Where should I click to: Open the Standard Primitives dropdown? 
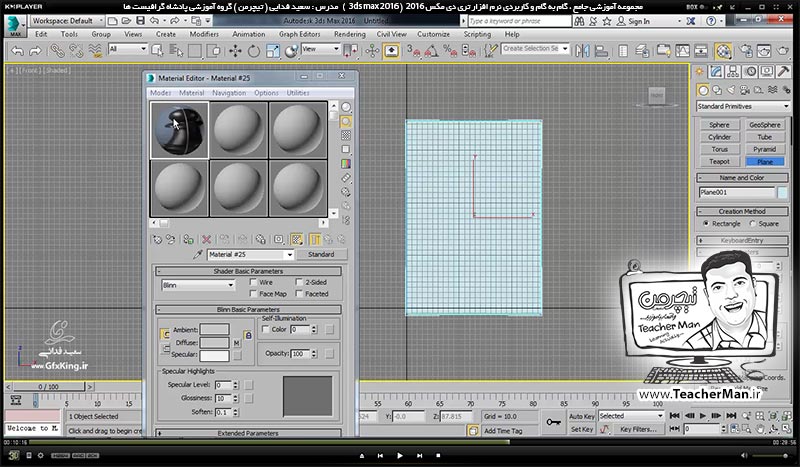tap(743, 106)
